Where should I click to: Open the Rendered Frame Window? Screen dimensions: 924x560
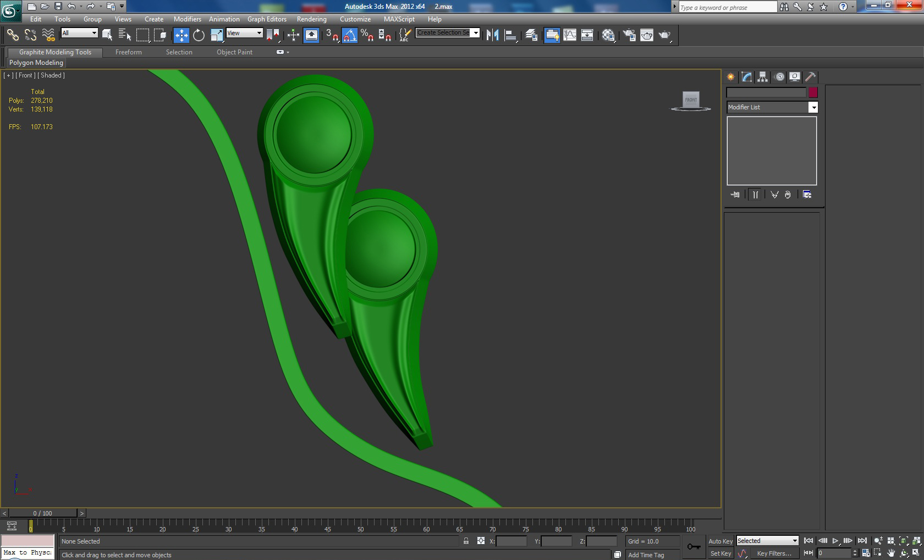647,35
